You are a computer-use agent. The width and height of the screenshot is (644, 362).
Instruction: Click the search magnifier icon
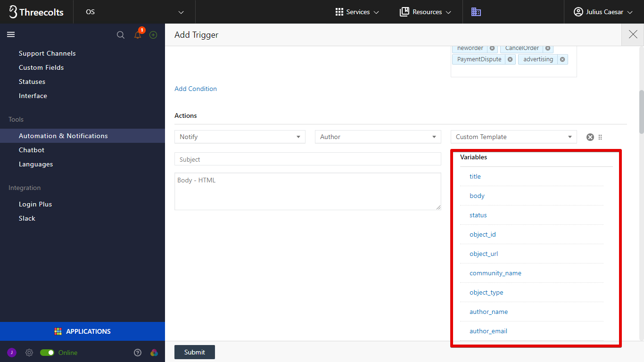(x=121, y=35)
